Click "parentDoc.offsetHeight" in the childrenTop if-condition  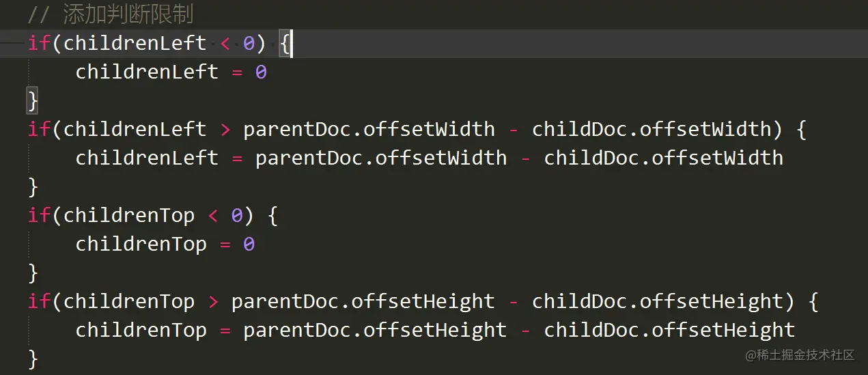click(363, 301)
